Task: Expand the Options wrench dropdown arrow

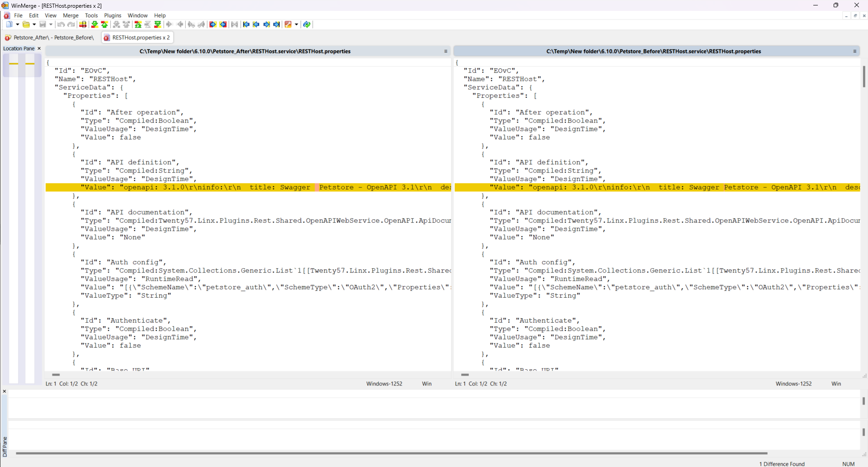Action: click(x=297, y=24)
